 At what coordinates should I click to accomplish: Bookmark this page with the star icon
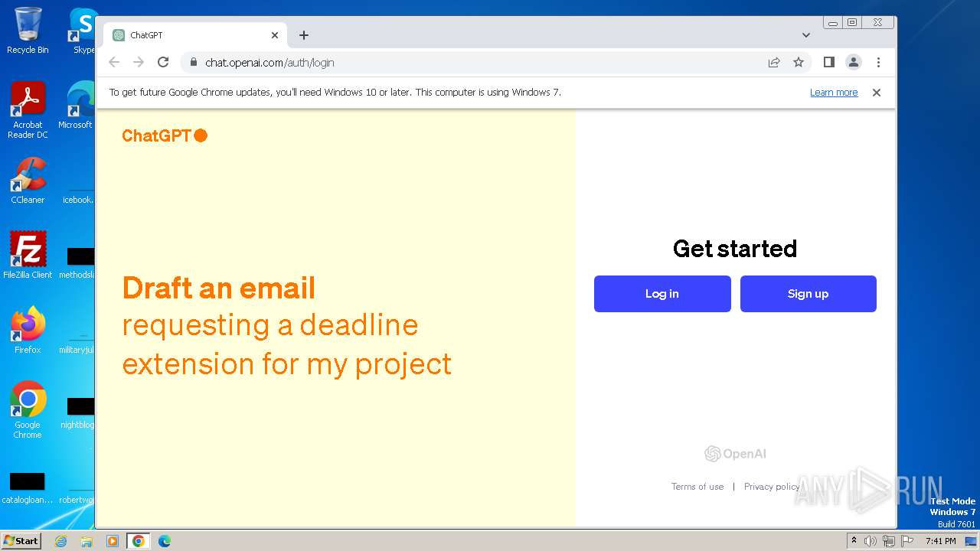point(799,63)
